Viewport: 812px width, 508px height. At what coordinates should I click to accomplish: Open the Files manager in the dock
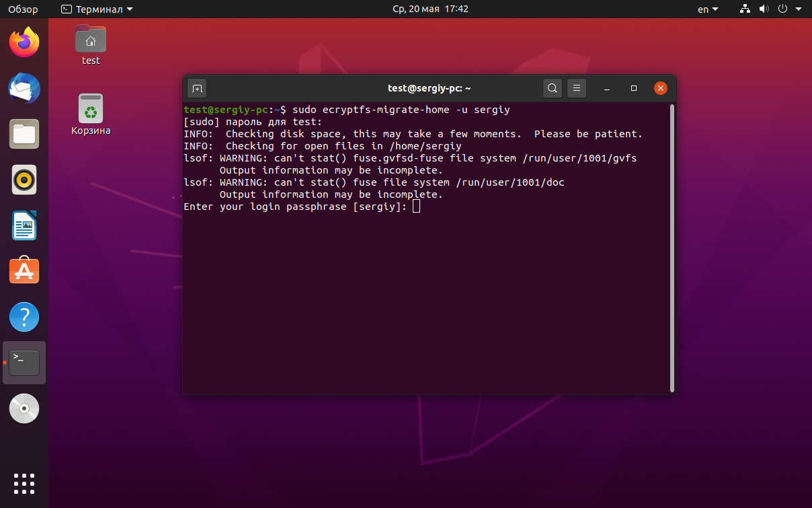pos(24,134)
